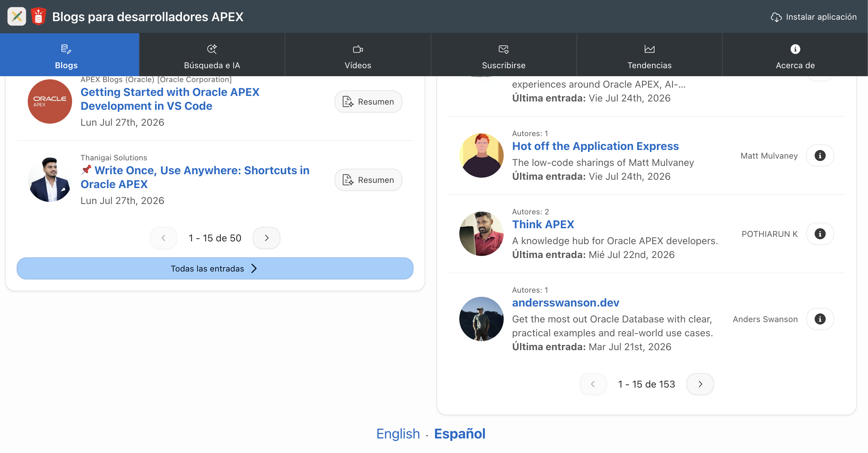868x453 pixels.
Task: Click info icon for Anders Swanson
Action: point(820,319)
